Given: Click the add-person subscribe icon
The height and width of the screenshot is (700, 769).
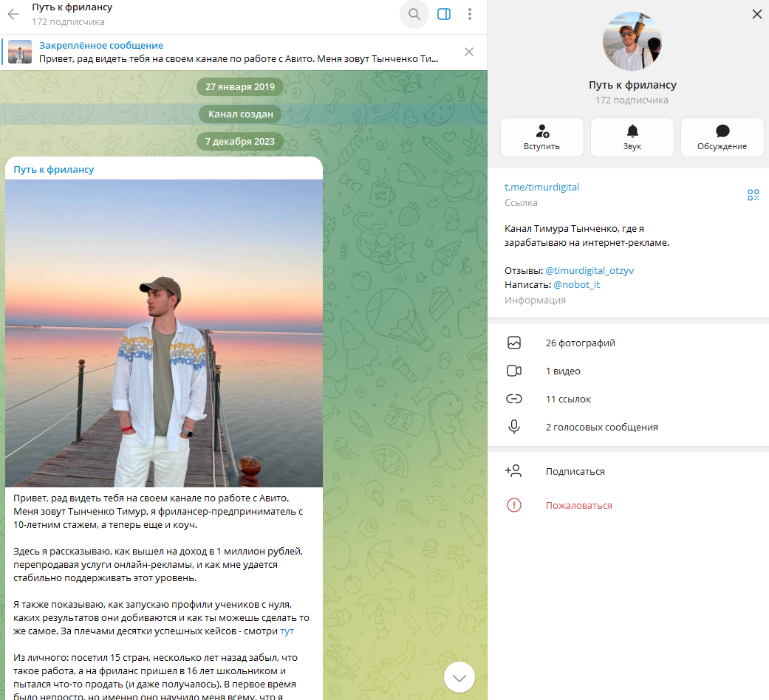Looking at the screenshot, I should (x=513, y=471).
